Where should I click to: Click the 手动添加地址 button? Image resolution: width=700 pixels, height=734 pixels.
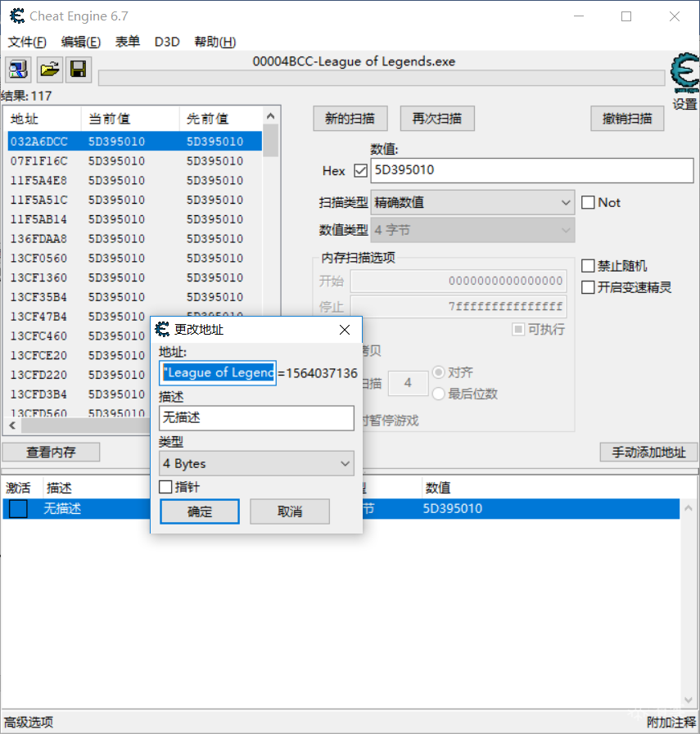coord(649,453)
